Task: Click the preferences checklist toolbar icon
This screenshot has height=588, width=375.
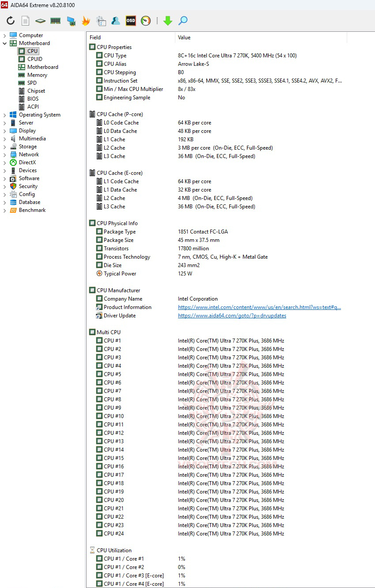Action: click(x=101, y=21)
